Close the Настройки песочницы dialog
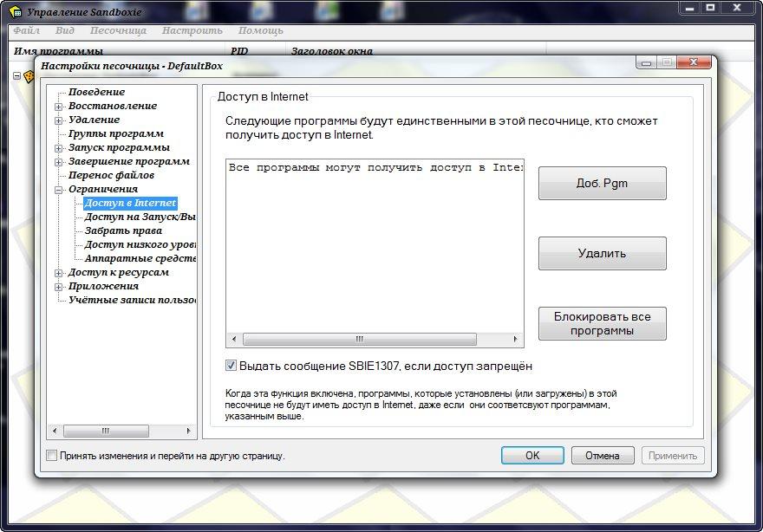Image resolution: width=763 pixels, height=532 pixels. (x=694, y=62)
